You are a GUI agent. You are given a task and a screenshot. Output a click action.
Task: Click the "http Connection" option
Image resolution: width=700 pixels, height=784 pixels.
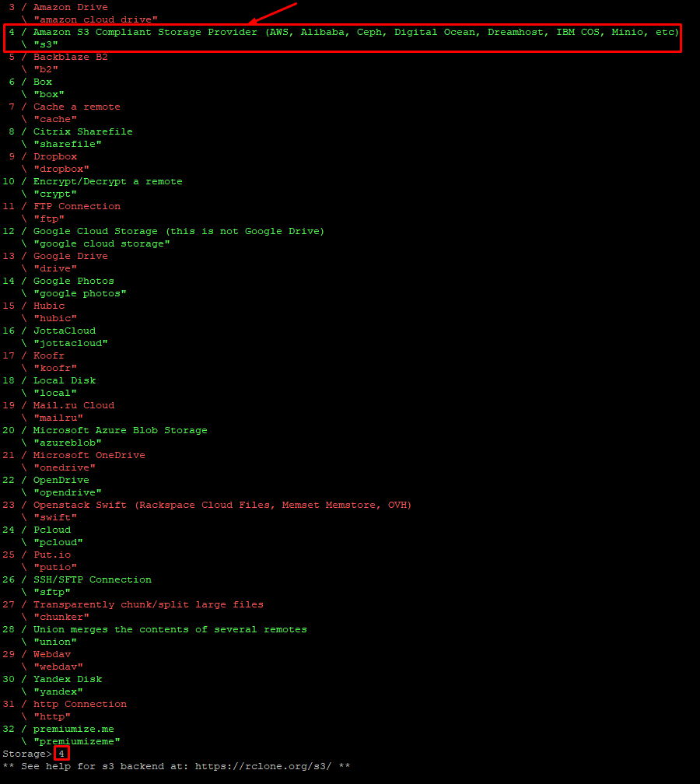click(80, 704)
